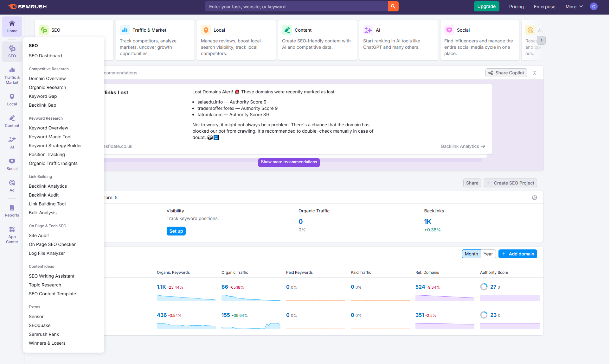Click Create SEO Project button
Screen dimensions: 610x364
pos(510,183)
